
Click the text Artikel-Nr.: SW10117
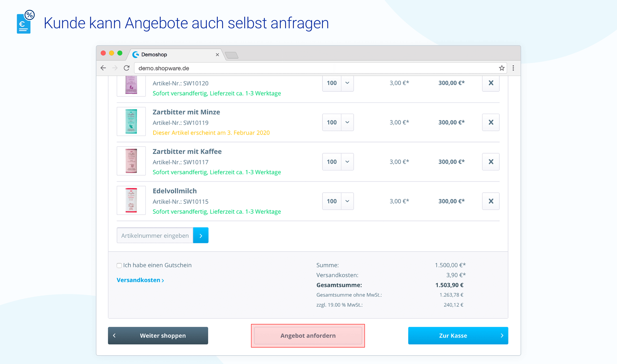pos(180,162)
